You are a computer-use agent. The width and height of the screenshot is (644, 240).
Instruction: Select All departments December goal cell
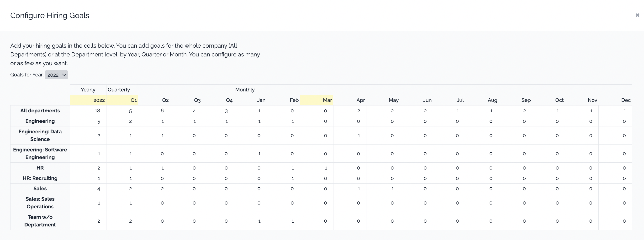click(x=615, y=111)
